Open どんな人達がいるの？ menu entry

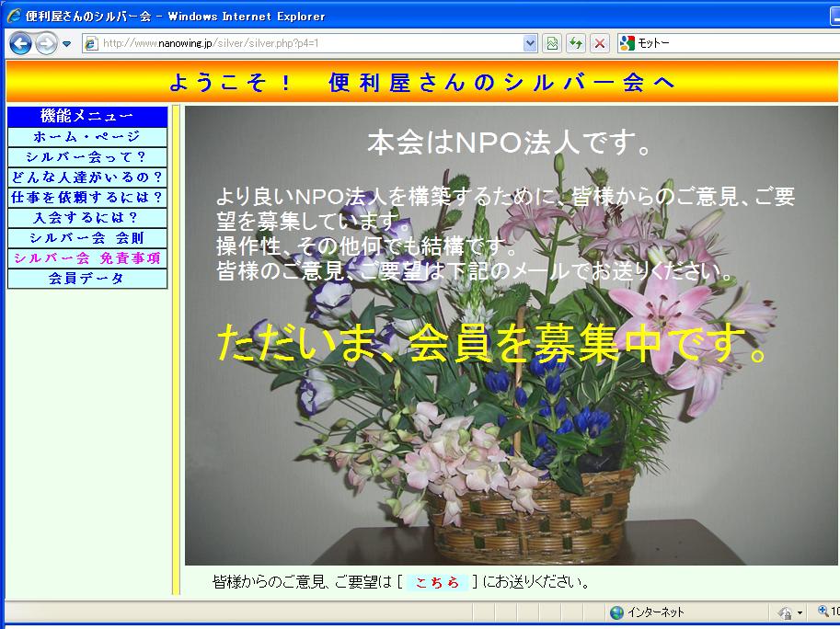pyautogui.click(x=87, y=177)
